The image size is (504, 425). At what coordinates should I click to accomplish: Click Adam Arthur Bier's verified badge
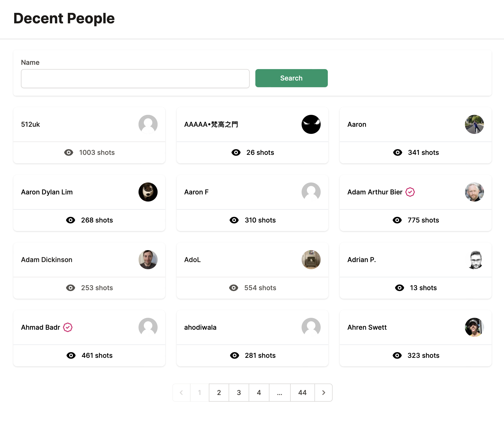(410, 192)
